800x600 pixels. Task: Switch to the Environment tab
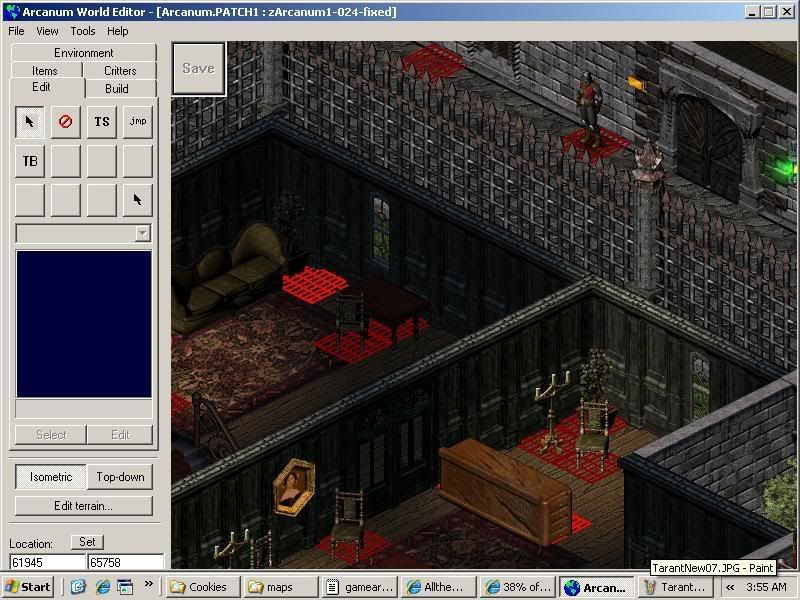(x=84, y=53)
